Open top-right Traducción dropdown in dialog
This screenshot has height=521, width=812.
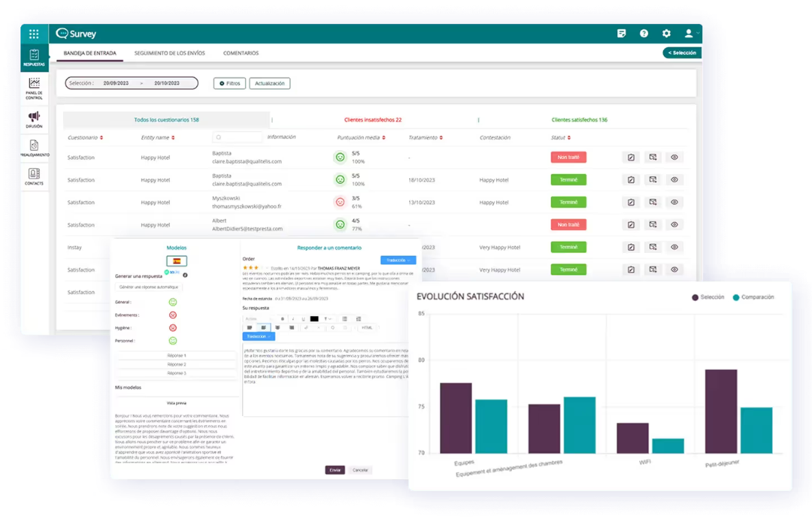pos(397,260)
